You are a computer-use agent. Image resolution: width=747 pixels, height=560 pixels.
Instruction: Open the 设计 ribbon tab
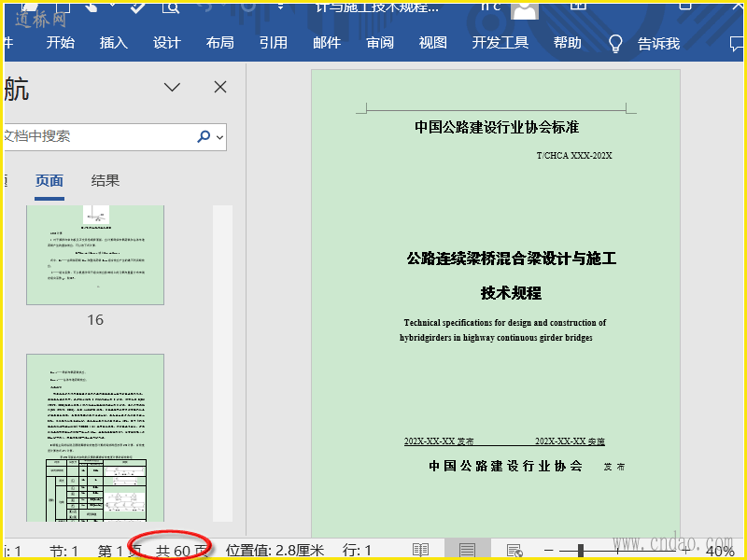(167, 43)
